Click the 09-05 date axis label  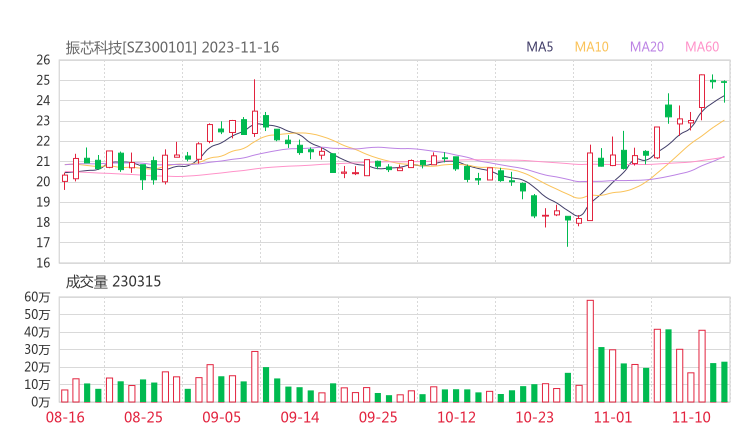222,417
